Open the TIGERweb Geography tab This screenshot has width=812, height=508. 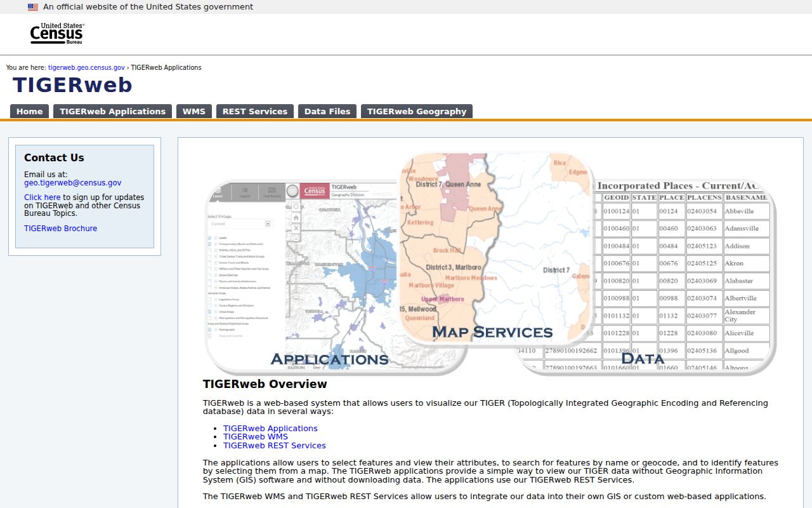(x=417, y=111)
